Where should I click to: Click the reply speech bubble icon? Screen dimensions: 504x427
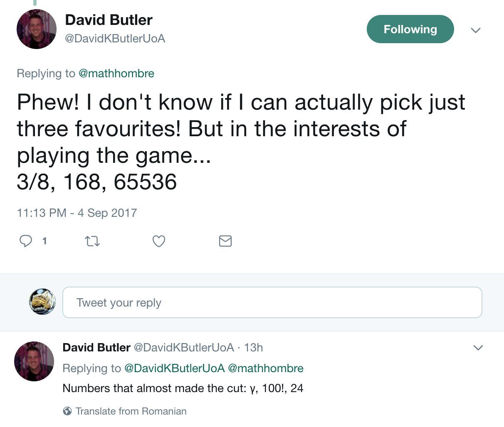pos(26,241)
